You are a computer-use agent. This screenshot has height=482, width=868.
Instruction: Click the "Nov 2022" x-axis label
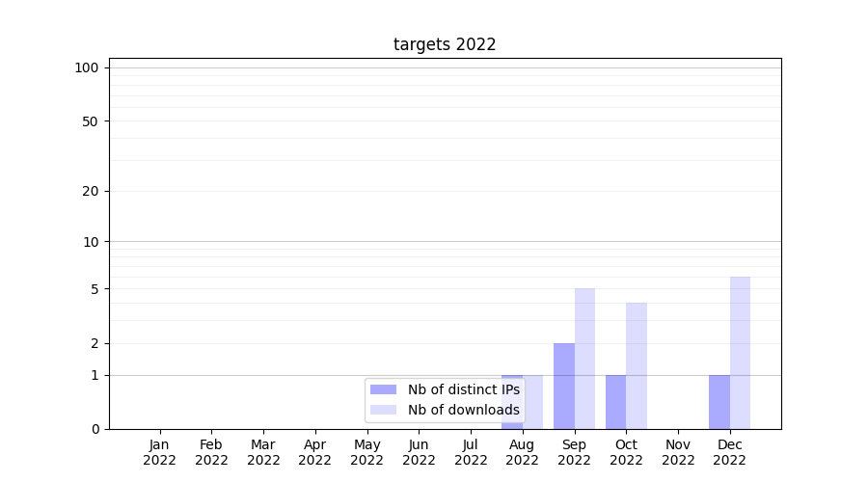(x=678, y=452)
